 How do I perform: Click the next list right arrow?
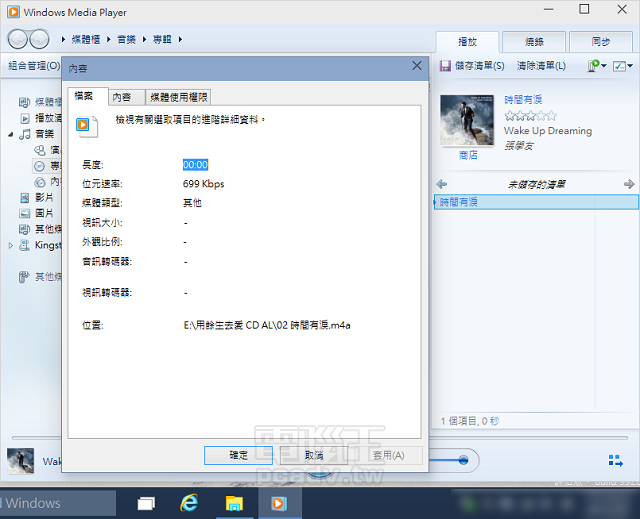[629, 184]
